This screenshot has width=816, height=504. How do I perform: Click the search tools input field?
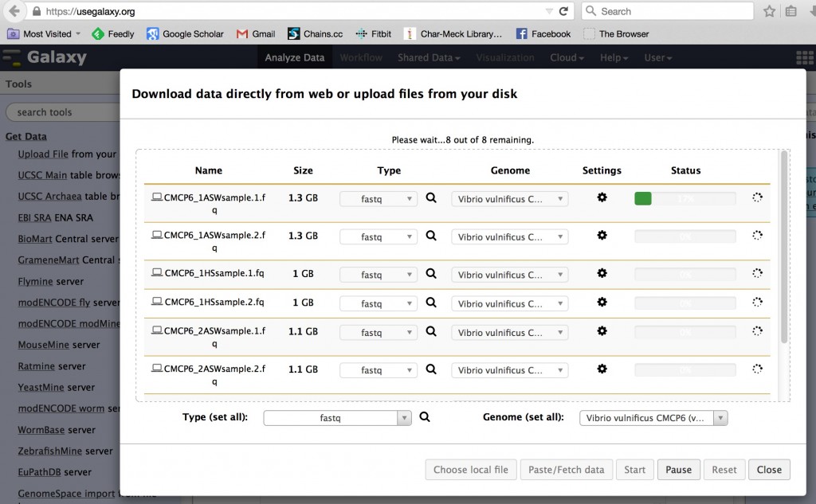click(x=62, y=112)
